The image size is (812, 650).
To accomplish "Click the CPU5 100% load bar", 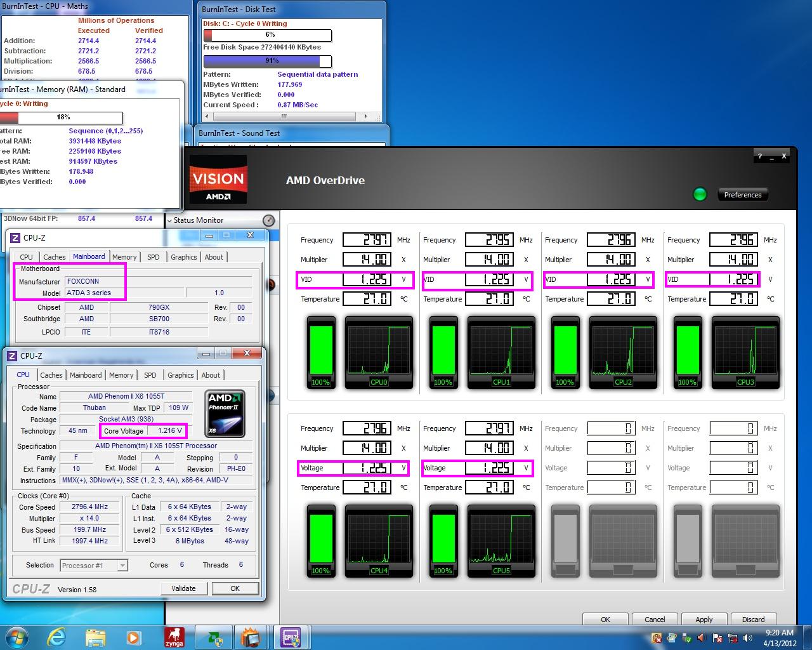I will [x=443, y=540].
